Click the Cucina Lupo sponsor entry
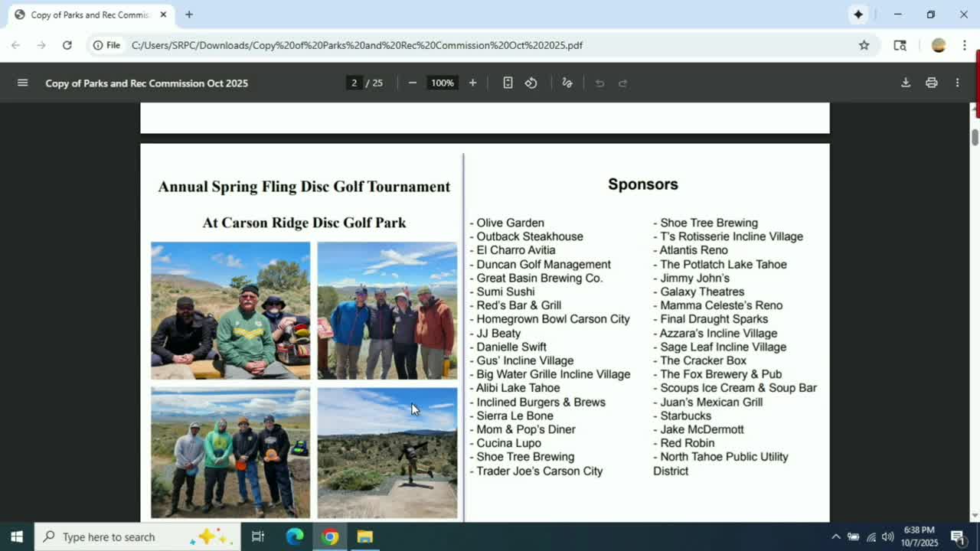The width and height of the screenshot is (980, 551). [505, 443]
